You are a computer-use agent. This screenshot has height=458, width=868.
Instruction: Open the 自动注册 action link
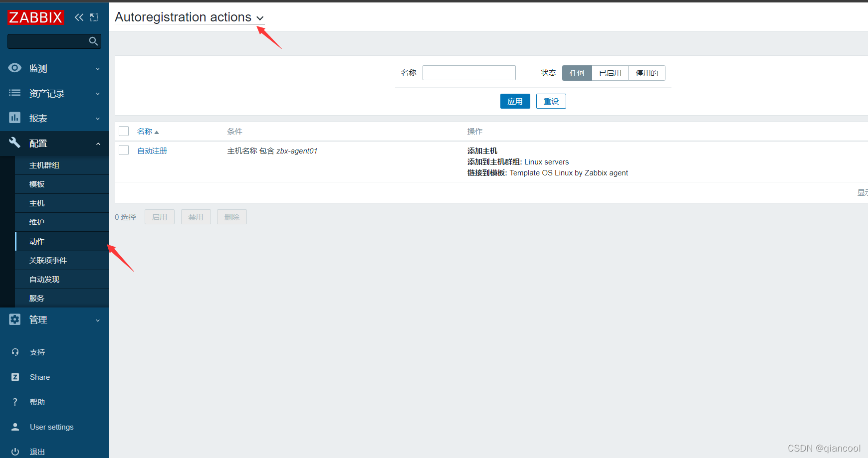(152, 151)
